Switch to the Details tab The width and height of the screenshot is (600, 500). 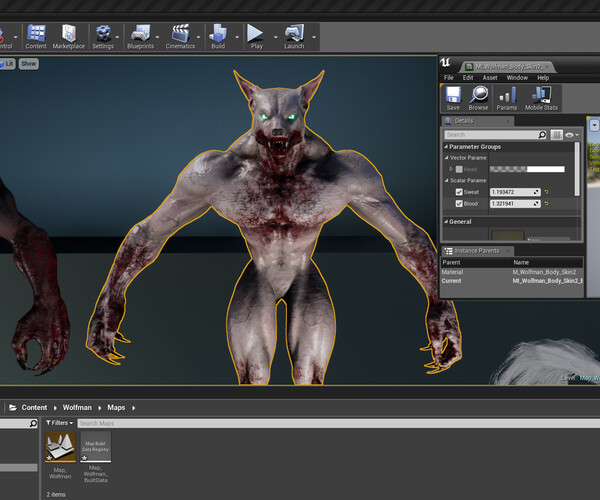click(x=478, y=121)
